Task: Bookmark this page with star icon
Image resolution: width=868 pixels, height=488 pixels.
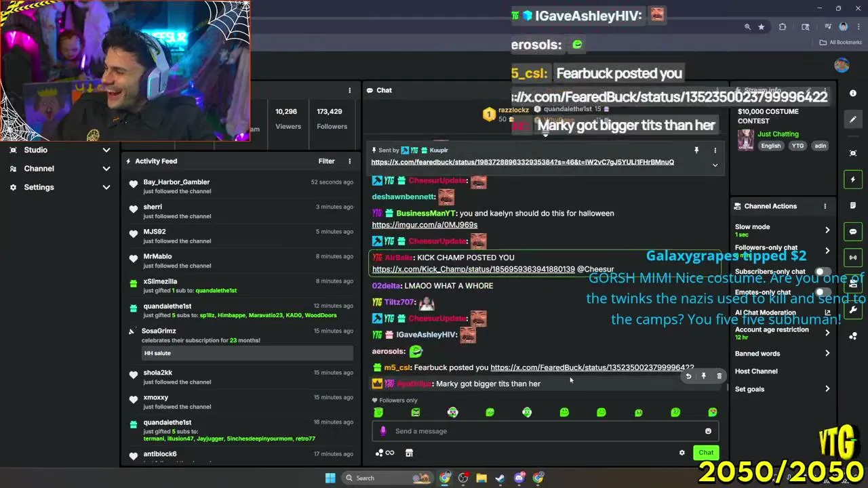Action: (x=762, y=27)
